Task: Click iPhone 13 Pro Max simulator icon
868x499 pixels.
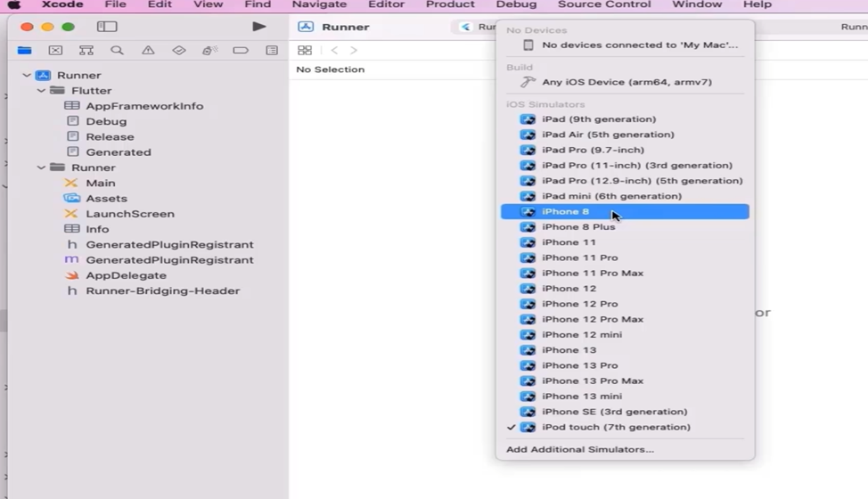Action: click(528, 381)
